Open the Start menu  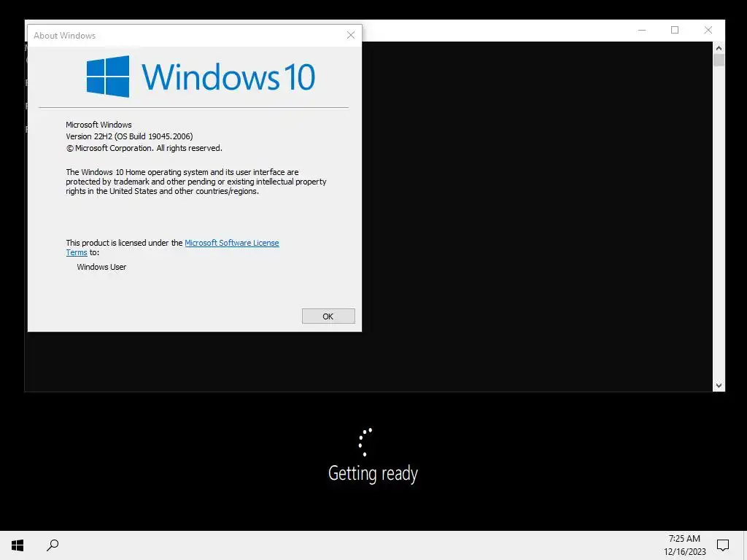click(x=18, y=545)
